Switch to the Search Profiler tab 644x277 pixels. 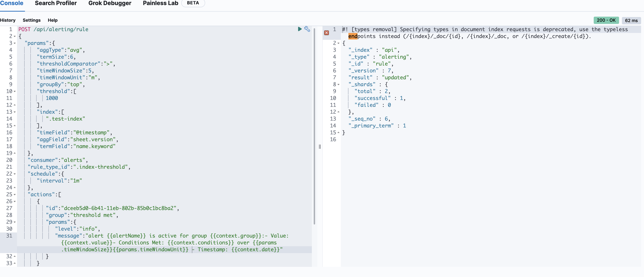(56, 3)
